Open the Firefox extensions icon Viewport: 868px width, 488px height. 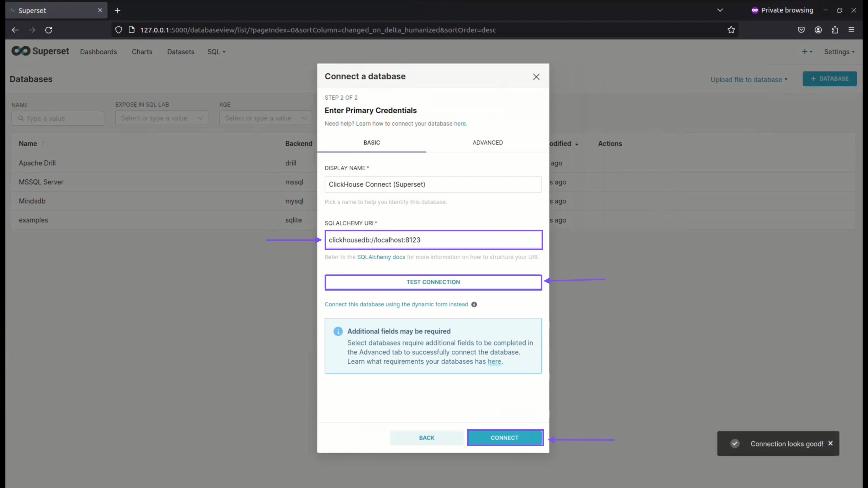pyautogui.click(x=835, y=30)
